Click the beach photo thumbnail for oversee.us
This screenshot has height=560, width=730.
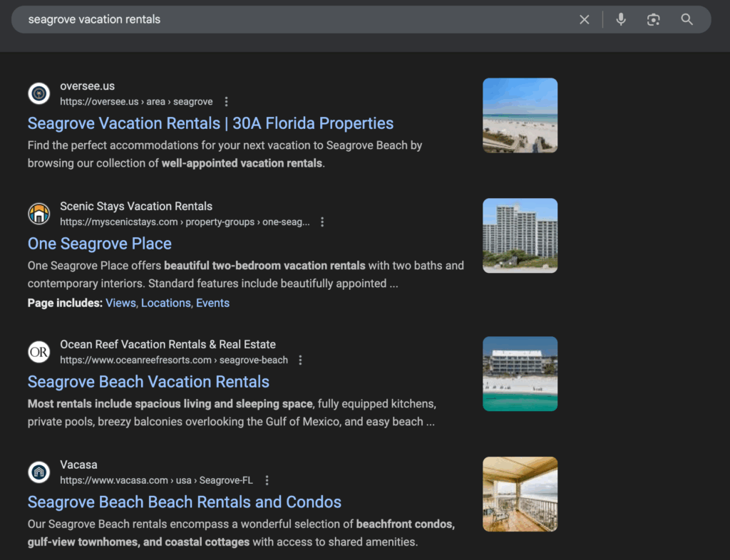point(520,115)
